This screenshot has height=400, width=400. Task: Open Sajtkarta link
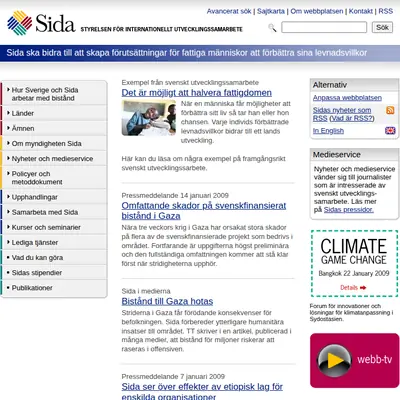(x=271, y=11)
